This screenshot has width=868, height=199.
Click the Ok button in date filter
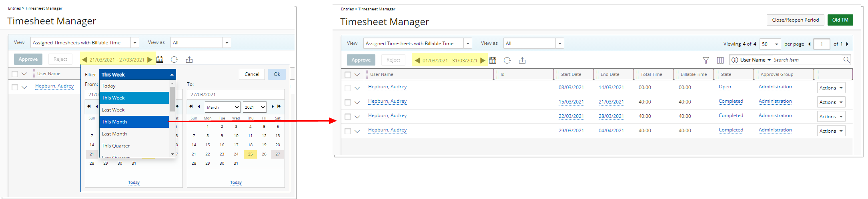pyautogui.click(x=277, y=74)
